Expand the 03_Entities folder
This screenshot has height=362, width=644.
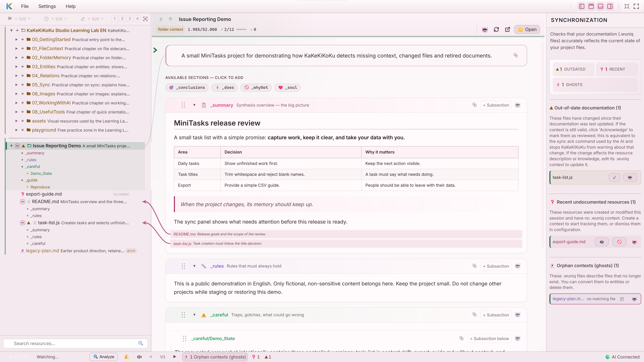tap(16, 67)
